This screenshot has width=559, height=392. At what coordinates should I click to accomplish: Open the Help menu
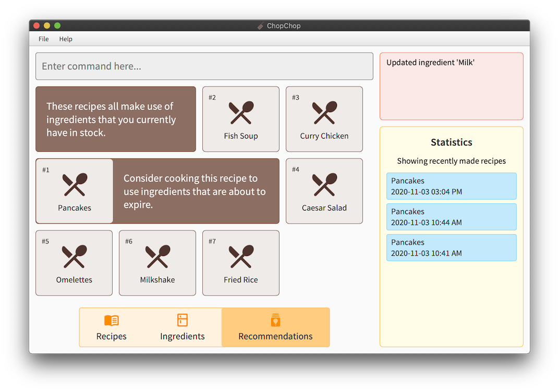tap(66, 39)
